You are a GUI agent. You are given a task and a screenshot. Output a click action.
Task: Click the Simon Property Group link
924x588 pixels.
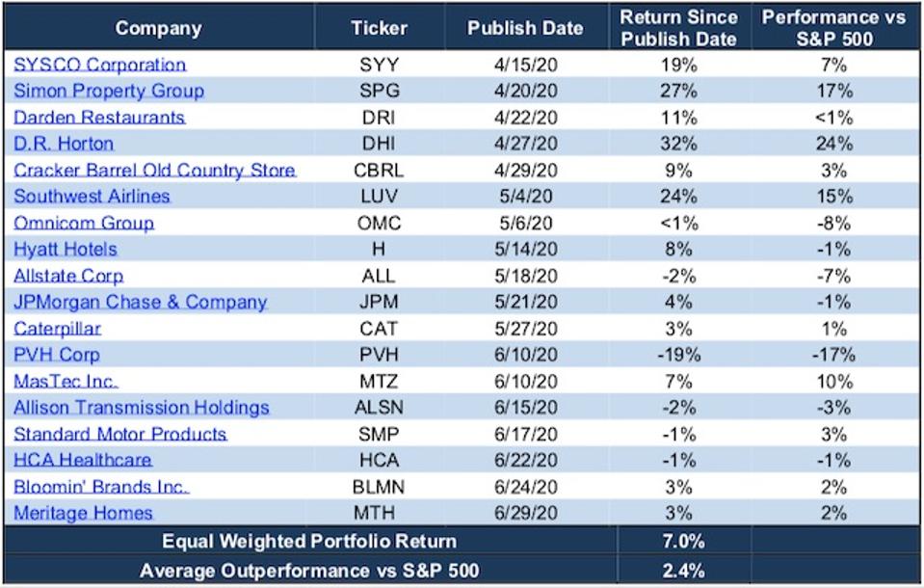coord(109,92)
